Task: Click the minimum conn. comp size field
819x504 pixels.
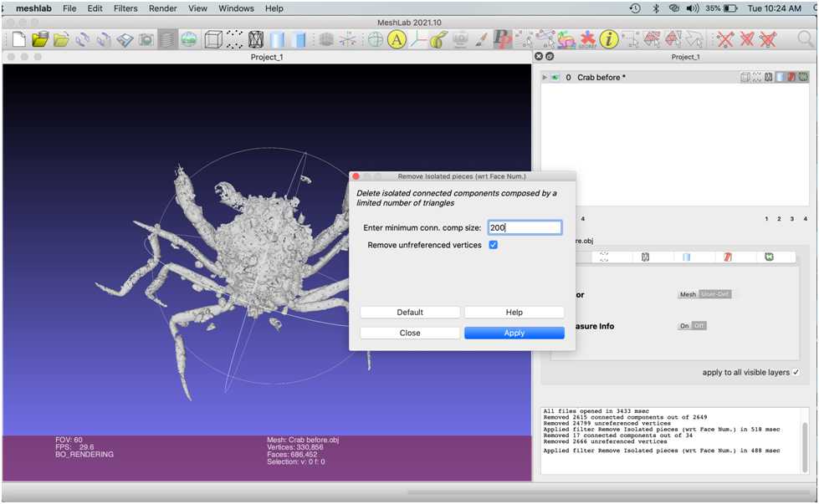Action: 525,227
